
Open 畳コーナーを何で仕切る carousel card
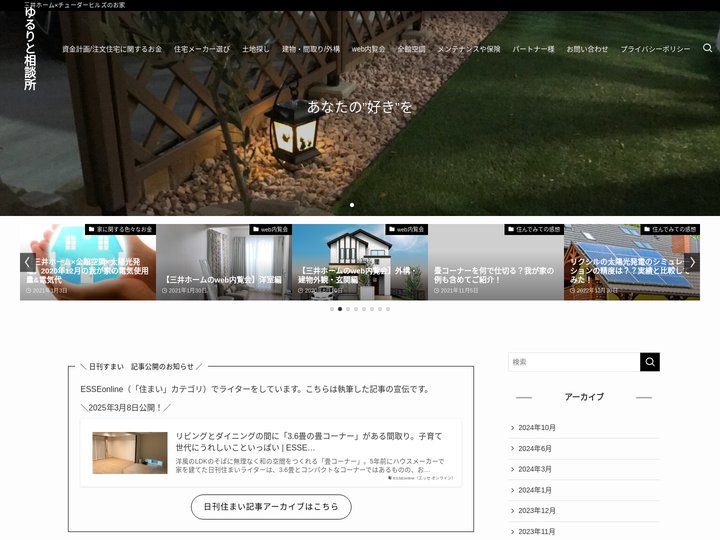tap(496, 262)
